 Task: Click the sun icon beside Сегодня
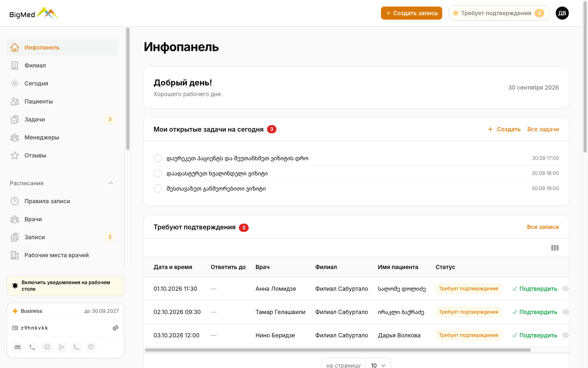tap(15, 83)
